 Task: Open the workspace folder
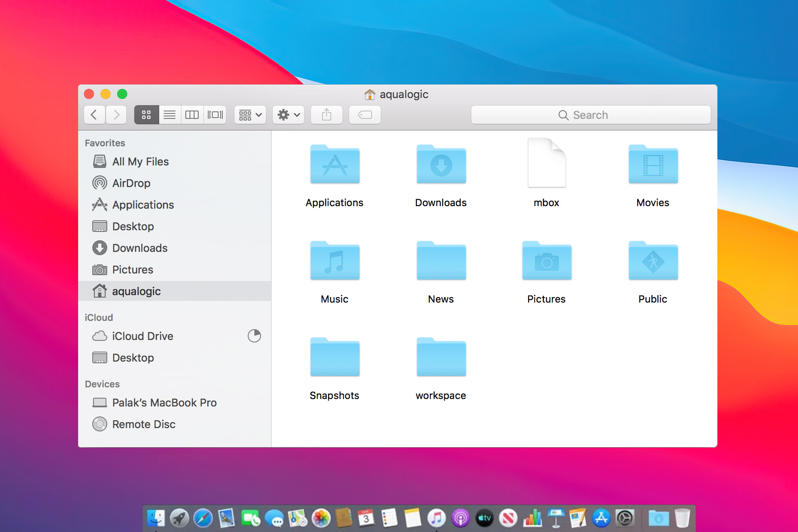pyautogui.click(x=441, y=366)
